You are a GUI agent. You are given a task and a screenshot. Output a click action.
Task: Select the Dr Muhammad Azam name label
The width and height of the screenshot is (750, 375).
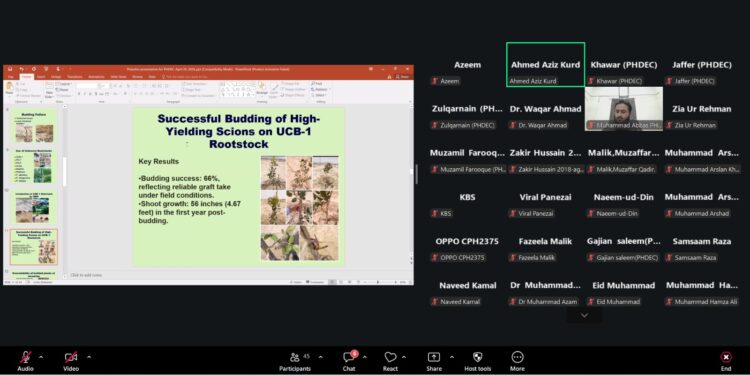(x=548, y=302)
